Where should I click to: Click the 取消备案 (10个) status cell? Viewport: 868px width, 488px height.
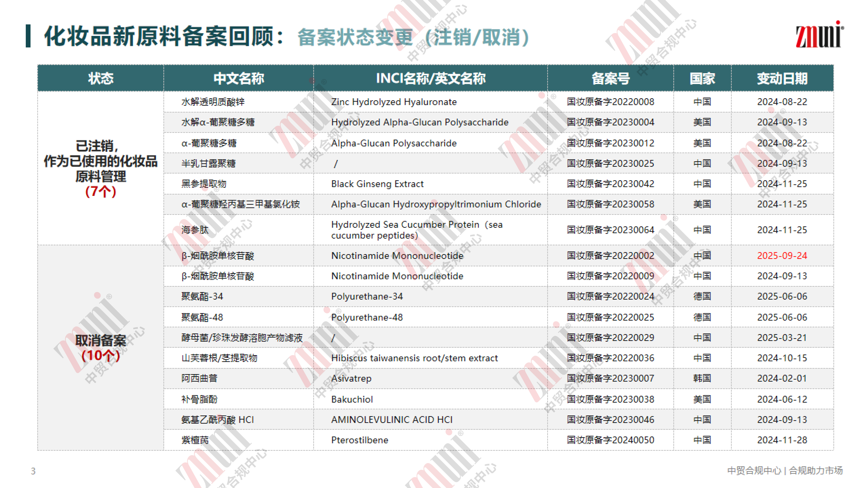click(x=100, y=348)
